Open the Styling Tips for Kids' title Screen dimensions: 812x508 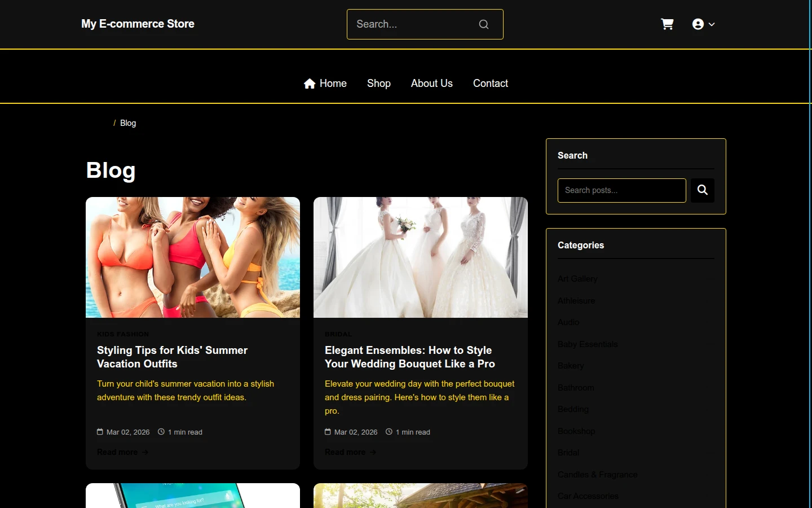coord(172,357)
